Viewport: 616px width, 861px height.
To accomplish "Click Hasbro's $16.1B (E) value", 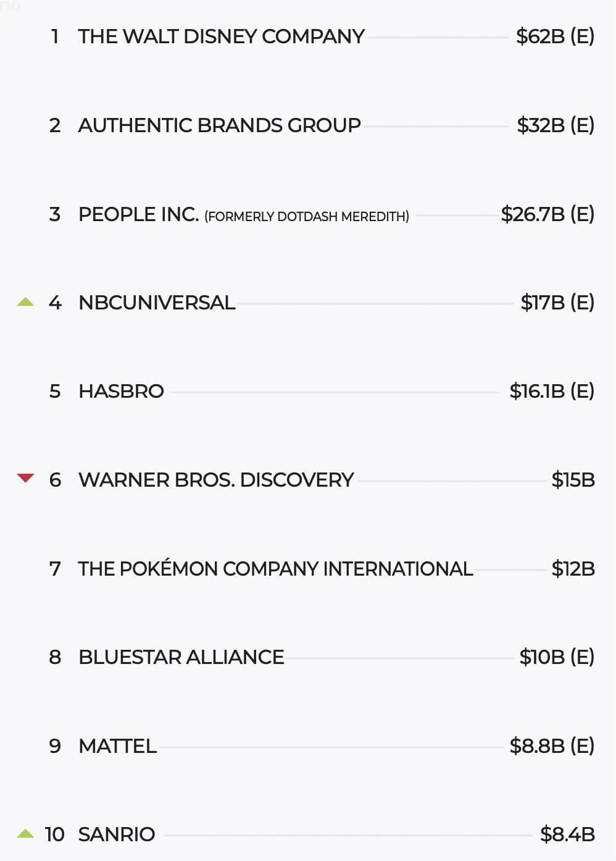I will pyautogui.click(x=552, y=391).
